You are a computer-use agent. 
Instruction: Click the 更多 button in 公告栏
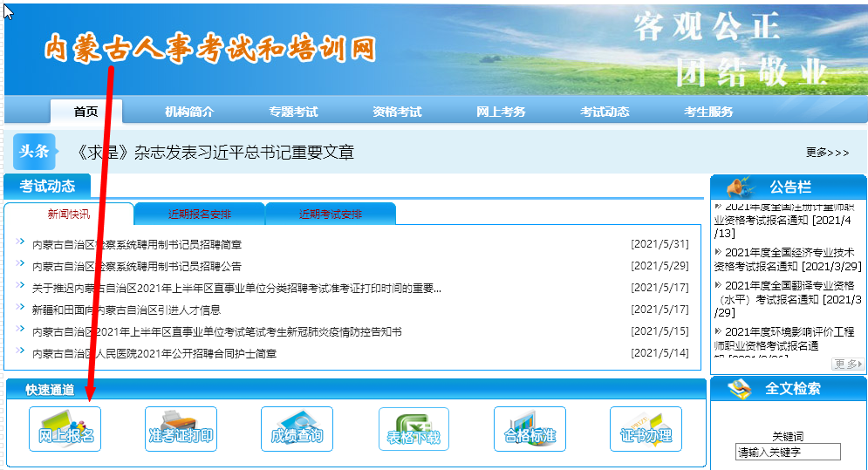[x=848, y=364]
